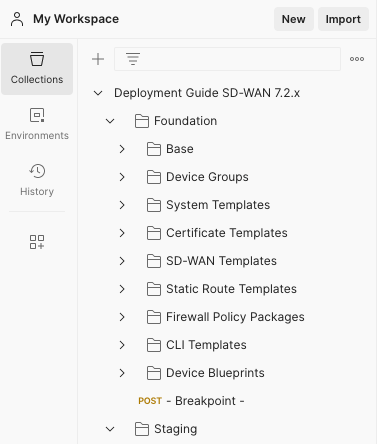The width and height of the screenshot is (377, 444).
Task: Open the History clock icon
Action: pos(37,171)
